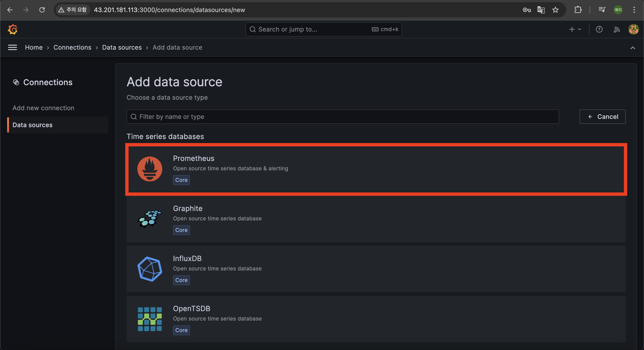Open the help question mark icon
Image resolution: width=644 pixels, height=350 pixels.
599,30
